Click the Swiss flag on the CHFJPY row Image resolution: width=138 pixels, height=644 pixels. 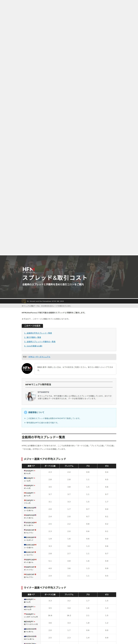(25, 500)
